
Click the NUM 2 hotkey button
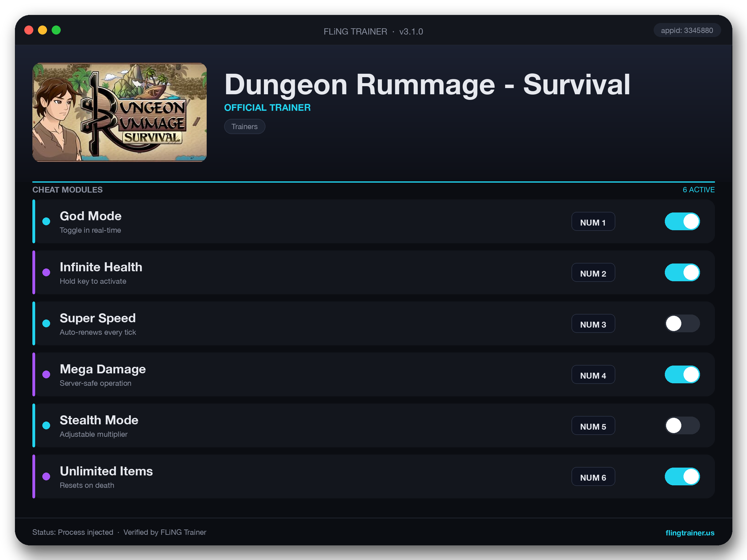click(x=593, y=273)
